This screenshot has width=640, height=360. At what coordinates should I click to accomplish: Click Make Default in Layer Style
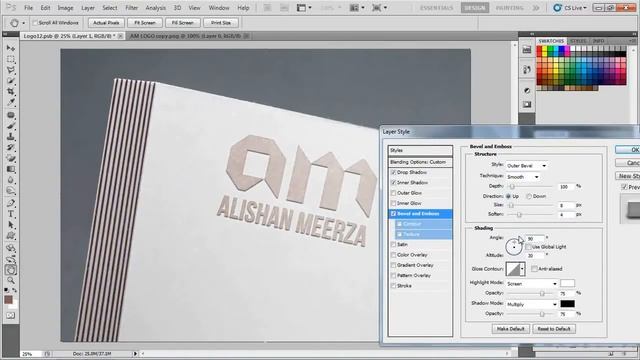click(x=511, y=329)
